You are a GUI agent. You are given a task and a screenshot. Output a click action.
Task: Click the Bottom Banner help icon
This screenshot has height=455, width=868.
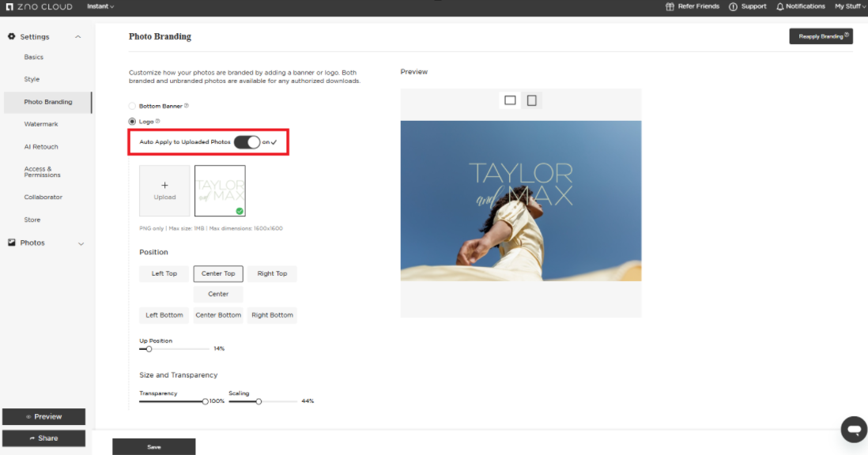click(x=187, y=106)
